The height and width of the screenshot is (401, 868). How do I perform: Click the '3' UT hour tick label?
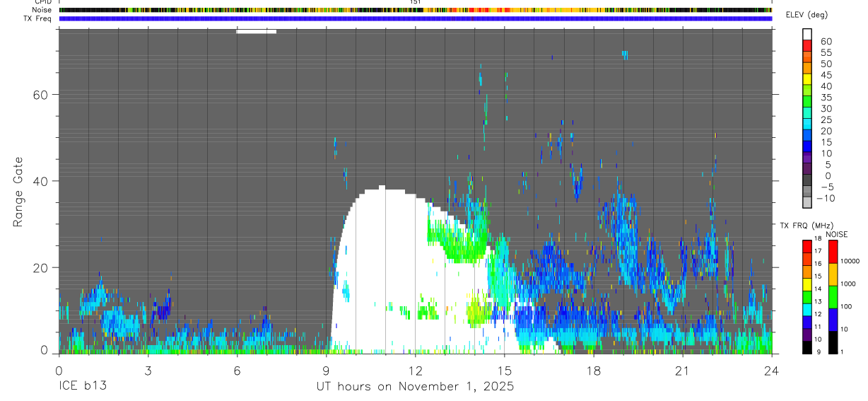point(148,370)
